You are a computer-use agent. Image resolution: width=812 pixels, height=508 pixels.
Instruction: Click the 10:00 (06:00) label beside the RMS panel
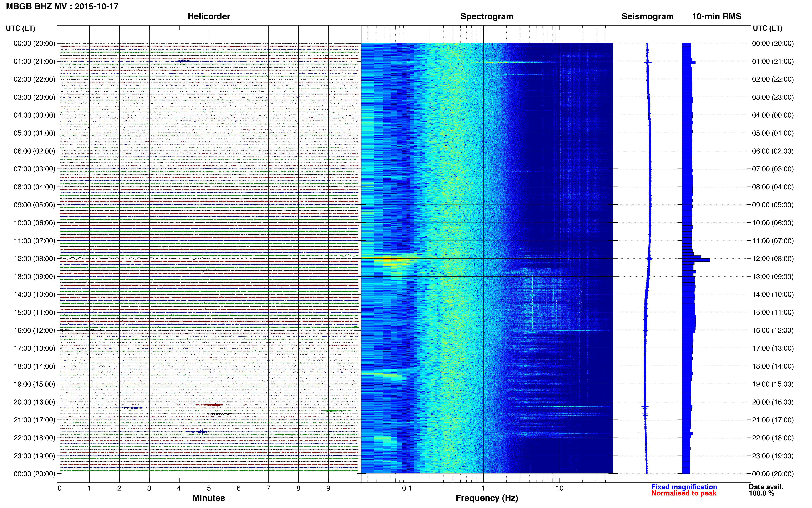[x=773, y=223]
